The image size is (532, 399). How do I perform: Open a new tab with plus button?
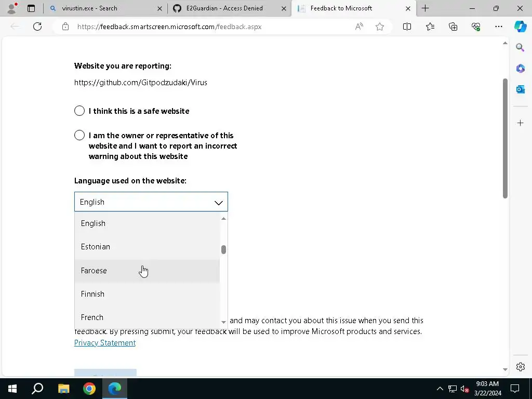point(425,8)
